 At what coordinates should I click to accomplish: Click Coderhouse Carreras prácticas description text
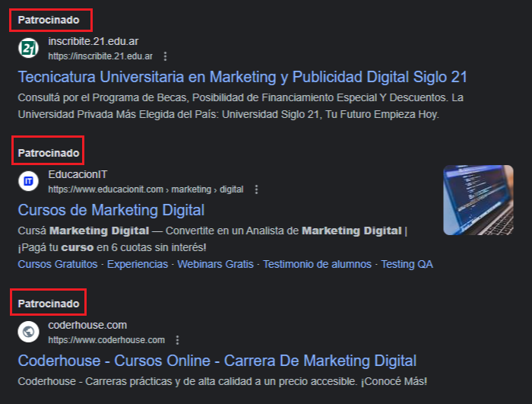[x=223, y=382]
